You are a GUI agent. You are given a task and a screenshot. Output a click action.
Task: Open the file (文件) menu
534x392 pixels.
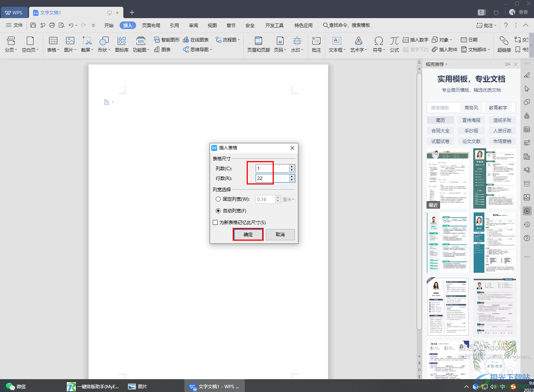14,25
